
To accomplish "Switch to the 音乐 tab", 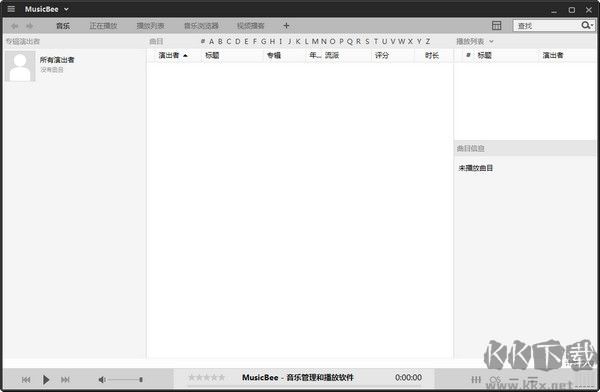I will coord(63,26).
